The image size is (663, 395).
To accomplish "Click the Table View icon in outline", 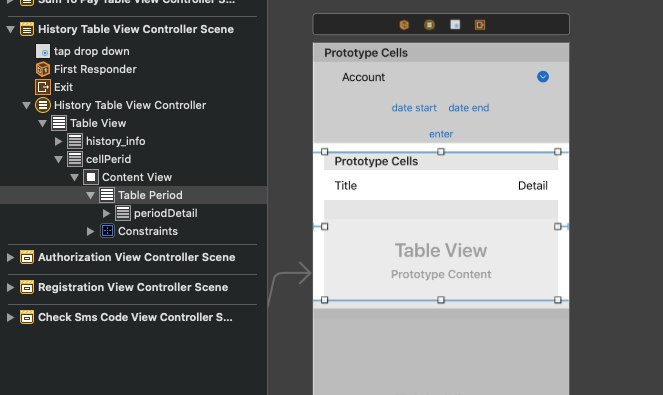I will [59, 123].
